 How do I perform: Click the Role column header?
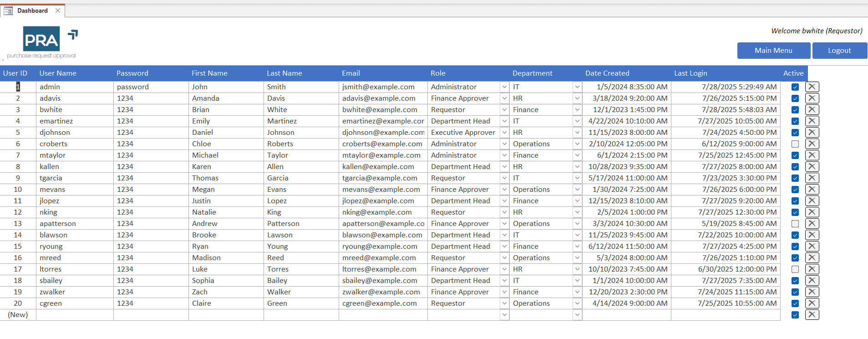point(438,73)
